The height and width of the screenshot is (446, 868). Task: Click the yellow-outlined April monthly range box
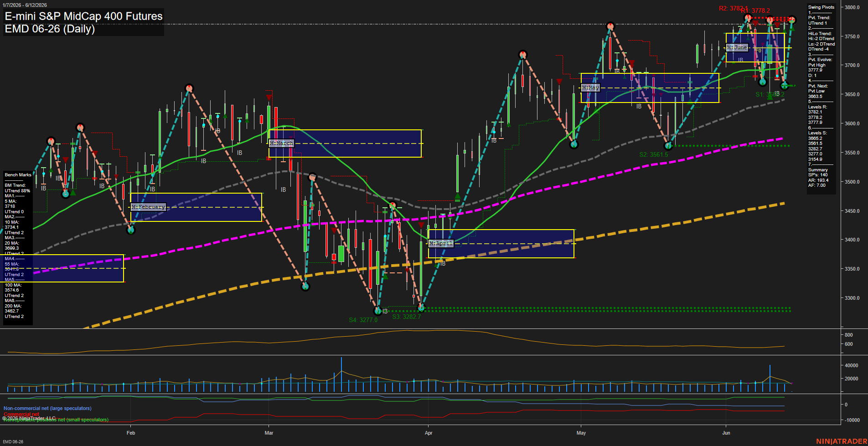(x=501, y=244)
